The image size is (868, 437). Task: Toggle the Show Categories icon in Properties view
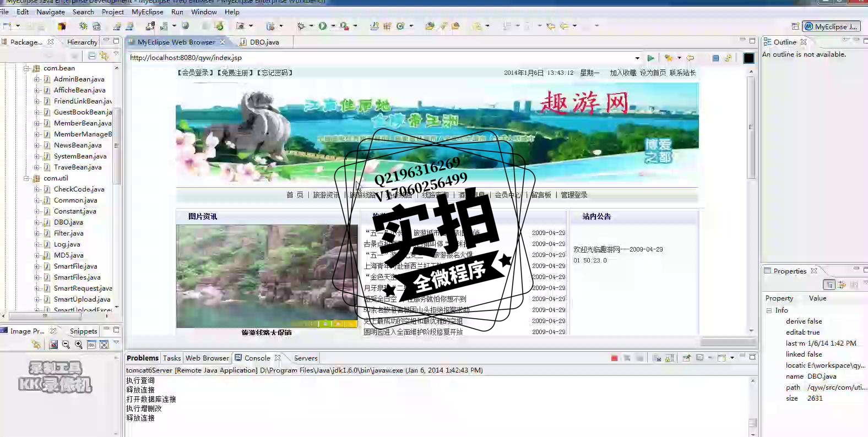(x=829, y=285)
